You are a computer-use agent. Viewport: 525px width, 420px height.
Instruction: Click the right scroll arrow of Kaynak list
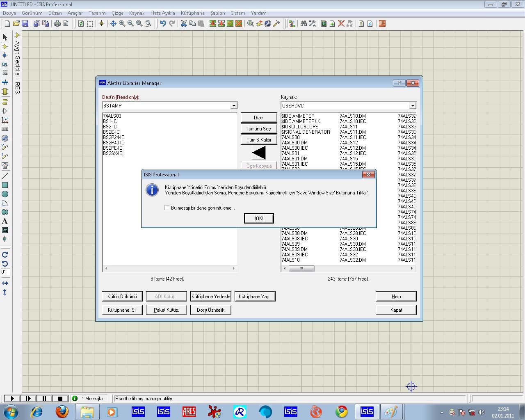click(412, 269)
